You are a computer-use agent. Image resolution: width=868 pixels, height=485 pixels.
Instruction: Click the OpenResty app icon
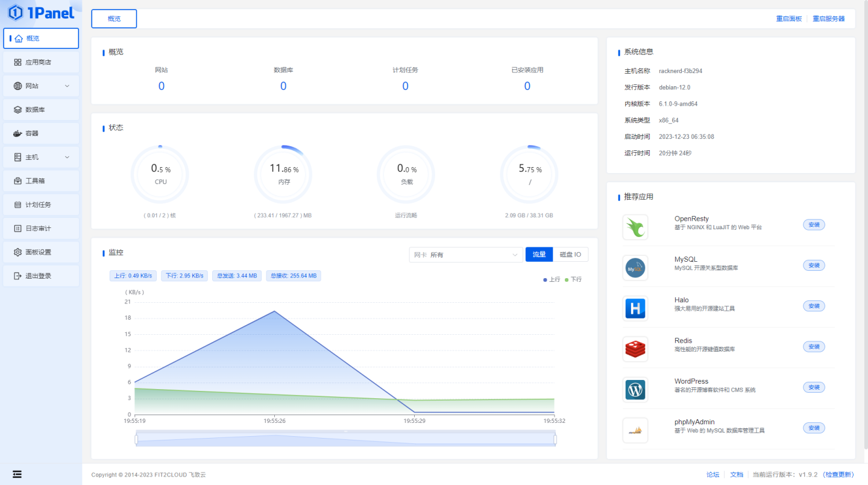coord(635,227)
